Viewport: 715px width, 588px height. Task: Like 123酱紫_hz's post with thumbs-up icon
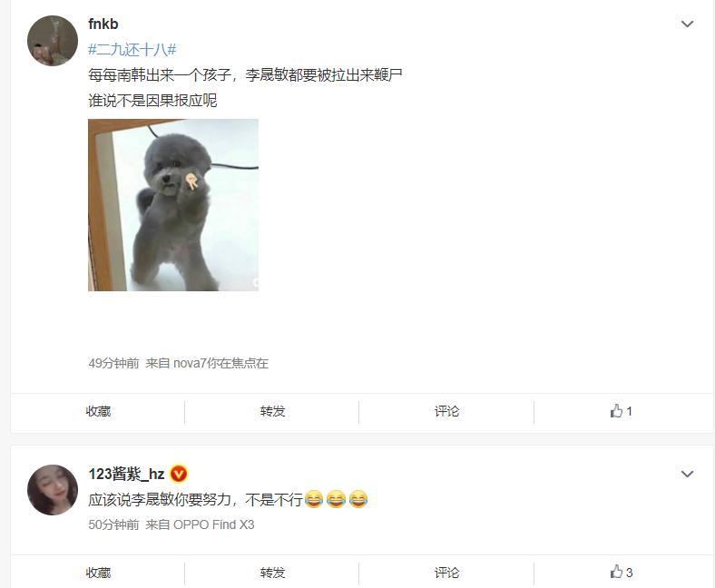(x=616, y=572)
